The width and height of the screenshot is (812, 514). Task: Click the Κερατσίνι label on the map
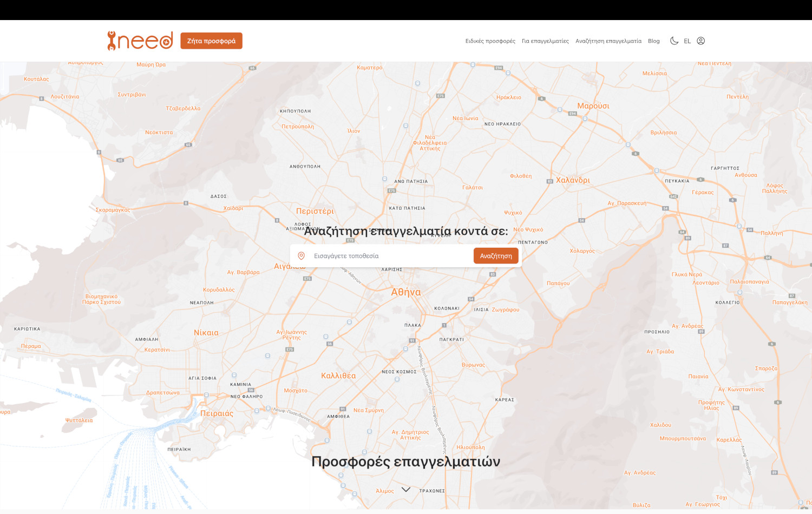click(157, 350)
